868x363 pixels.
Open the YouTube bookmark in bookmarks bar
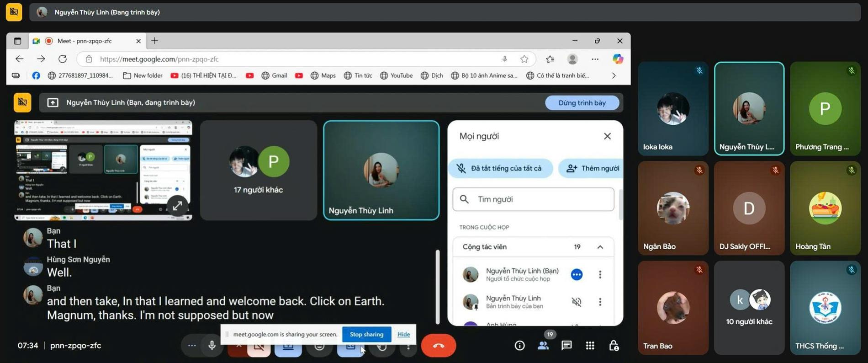tap(396, 75)
